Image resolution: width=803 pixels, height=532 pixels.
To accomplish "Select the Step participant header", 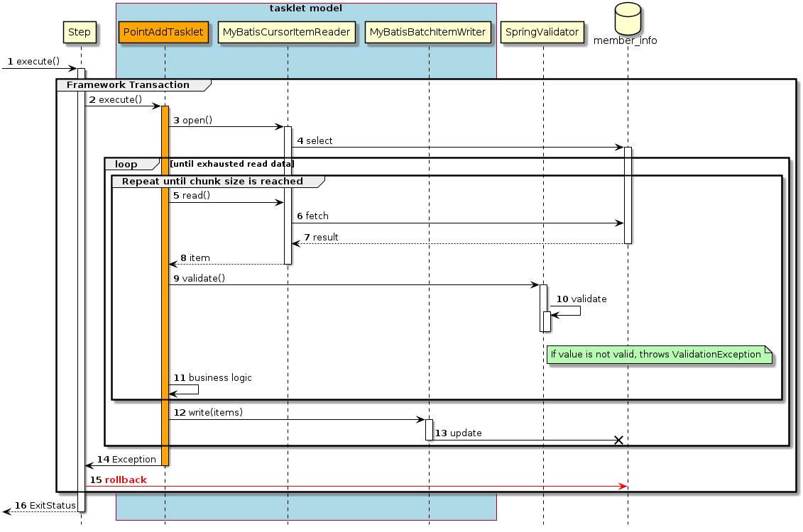I will coord(80,32).
